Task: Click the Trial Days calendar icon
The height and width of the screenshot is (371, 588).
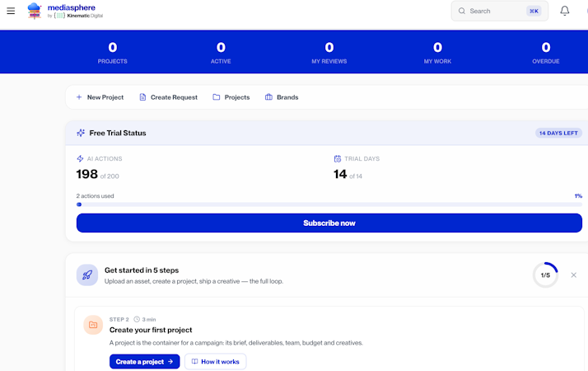Action: [x=338, y=159]
